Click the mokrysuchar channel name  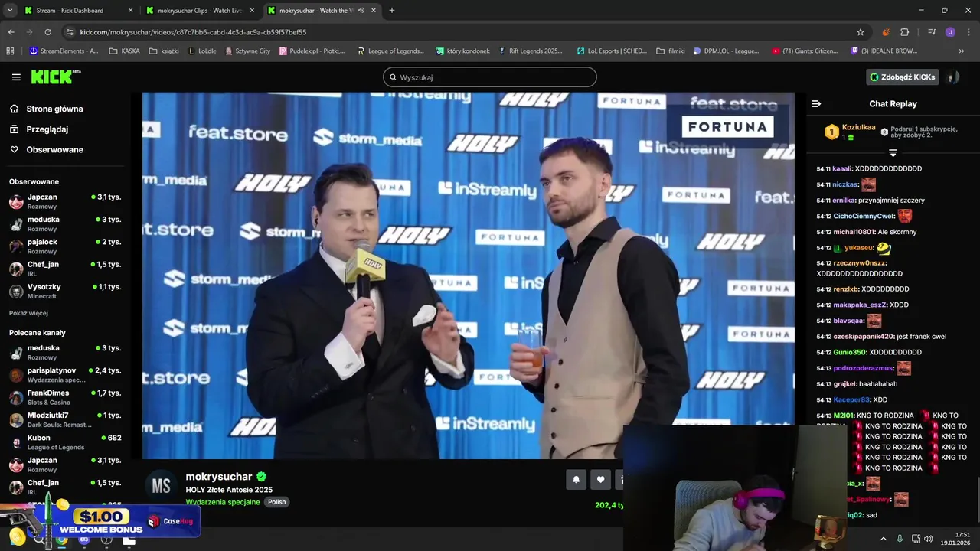tap(219, 477)
